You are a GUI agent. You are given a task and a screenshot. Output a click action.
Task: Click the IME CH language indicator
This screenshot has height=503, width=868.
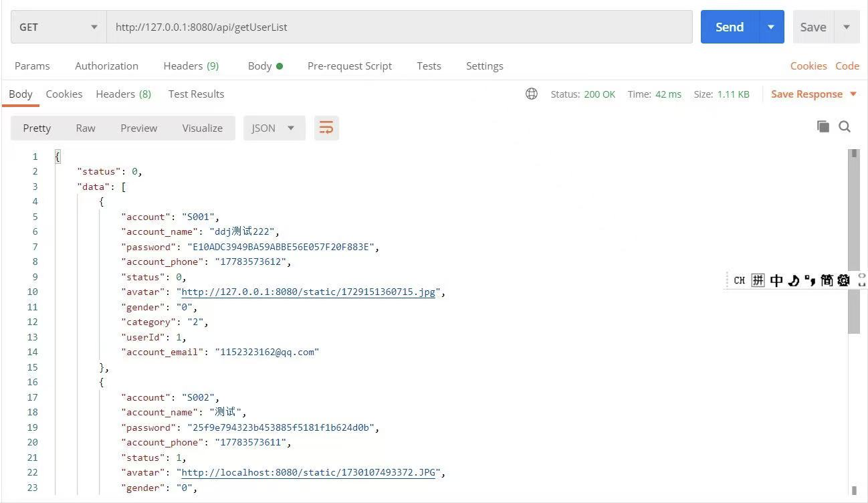[x=739, y=280]
